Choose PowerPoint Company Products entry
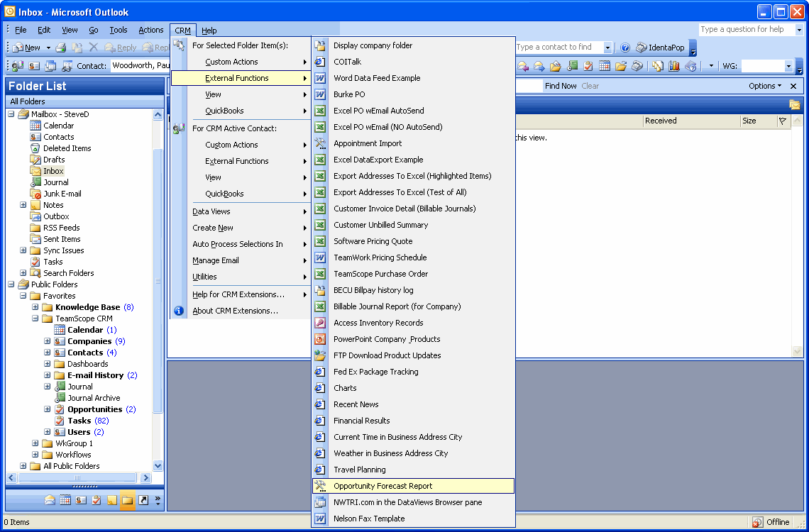The width and height of the screenshot is (809, 532). (x=413, y=339)
